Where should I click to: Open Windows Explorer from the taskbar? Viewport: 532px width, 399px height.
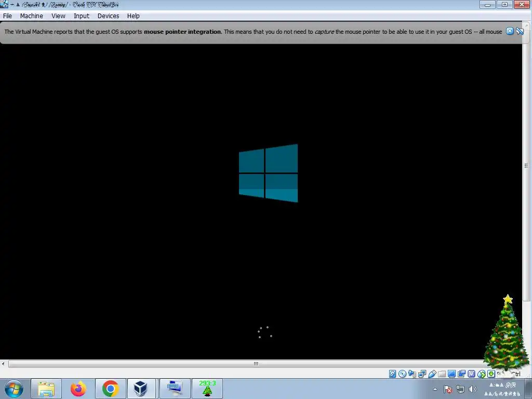point(46,389)
